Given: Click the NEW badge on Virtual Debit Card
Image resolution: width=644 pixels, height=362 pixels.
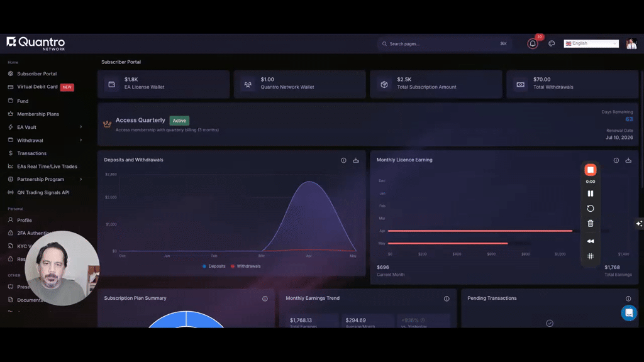Looking at the screenshot, I should pos(67,87).
